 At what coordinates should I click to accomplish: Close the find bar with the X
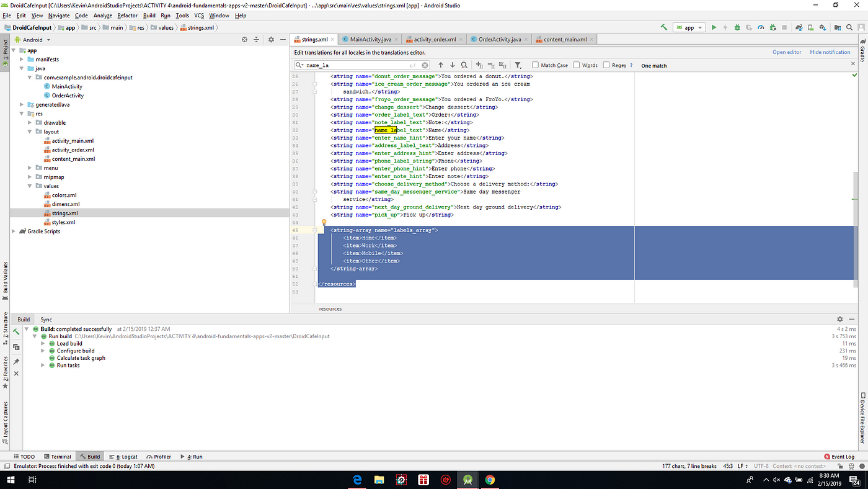tap(852, 63)
